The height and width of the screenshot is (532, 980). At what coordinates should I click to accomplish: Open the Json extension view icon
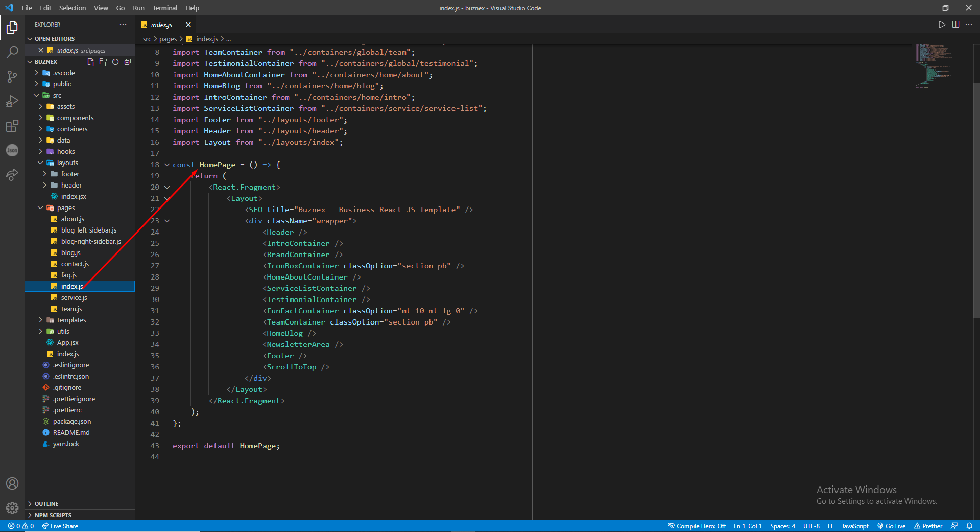tap(12, 150)
